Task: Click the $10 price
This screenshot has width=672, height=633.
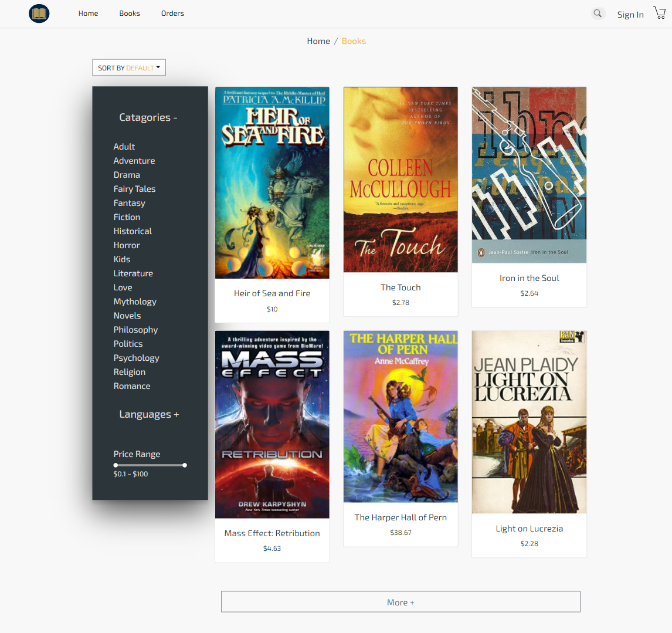Action: pos(272,309)
